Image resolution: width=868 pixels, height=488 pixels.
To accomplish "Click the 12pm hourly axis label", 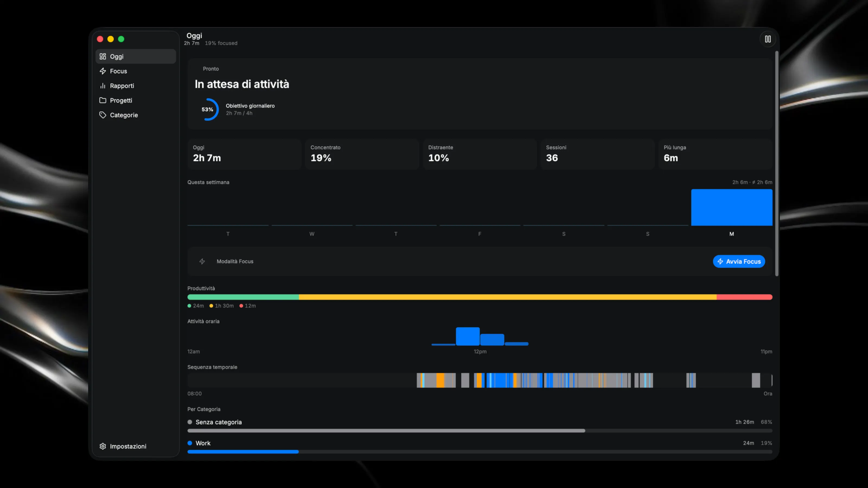I will coord(480,351).
